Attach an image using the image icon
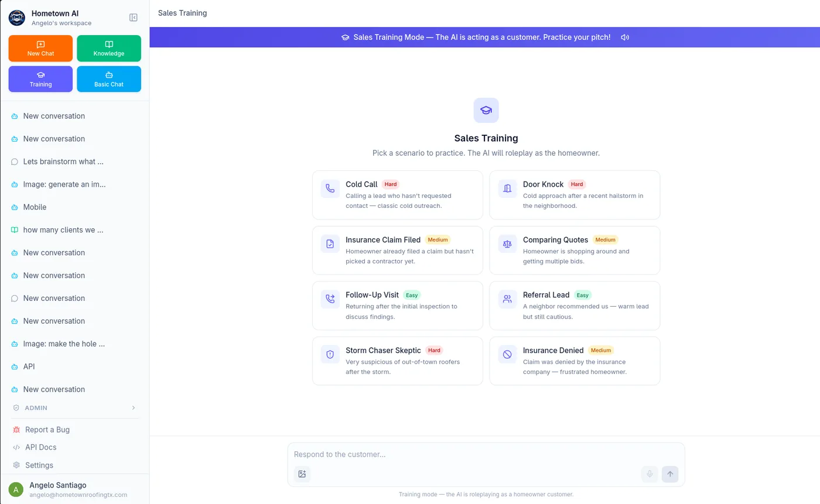The height and width of the screenshot is (504, 820). 302,474
